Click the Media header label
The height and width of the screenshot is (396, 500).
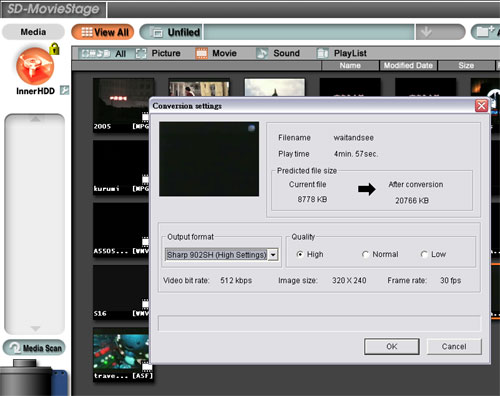coord(33,32)
